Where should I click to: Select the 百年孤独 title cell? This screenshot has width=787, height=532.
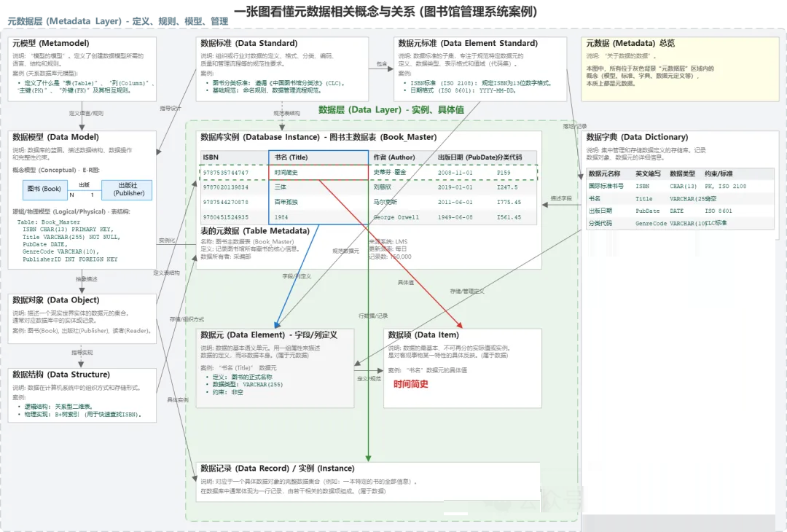point(286,202)
